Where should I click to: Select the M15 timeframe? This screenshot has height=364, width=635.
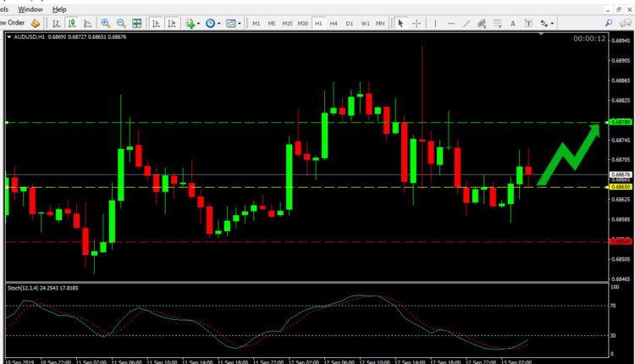[287, 24]
